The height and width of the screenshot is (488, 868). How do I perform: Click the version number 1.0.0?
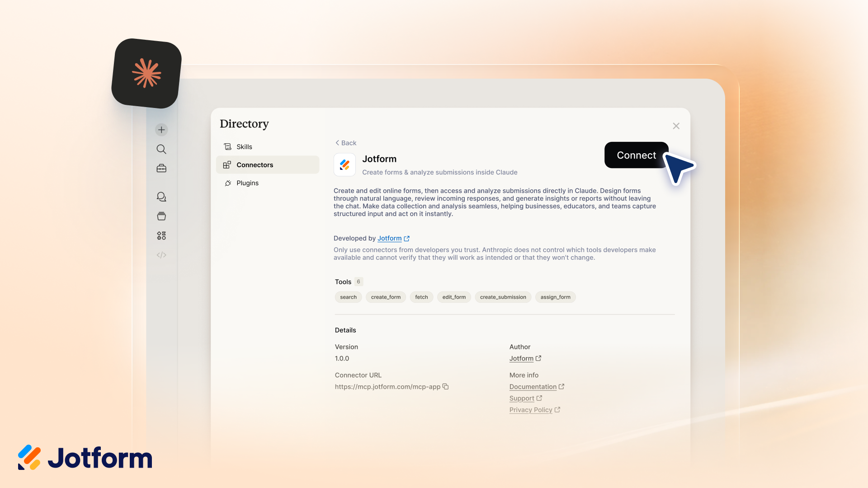tap(342, 358)
